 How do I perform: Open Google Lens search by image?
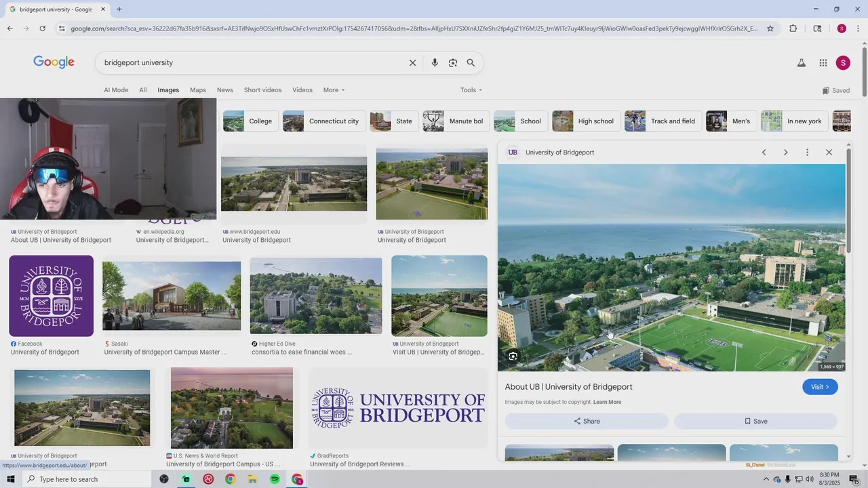click(x=453, y=63)
